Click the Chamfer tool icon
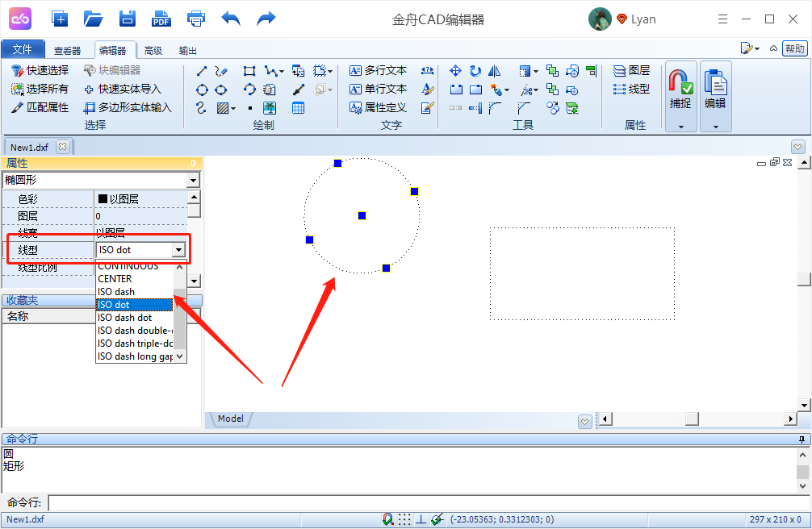 (524, 108)
